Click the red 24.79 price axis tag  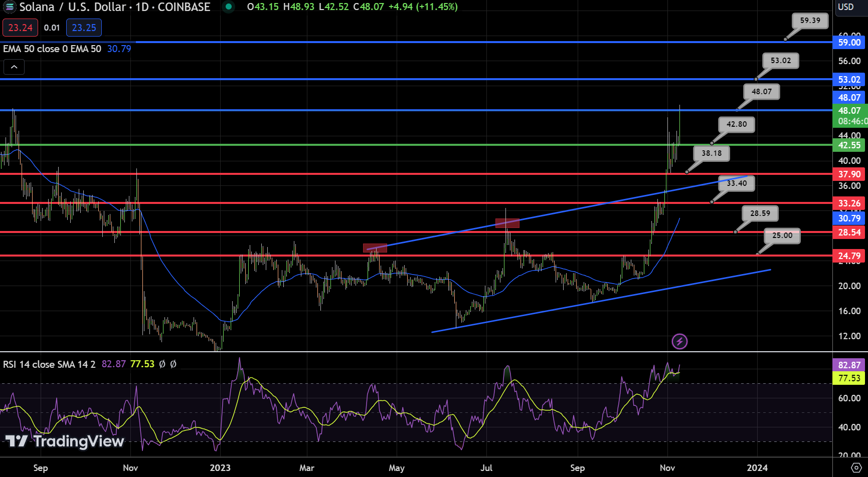(x=849, y=256)
